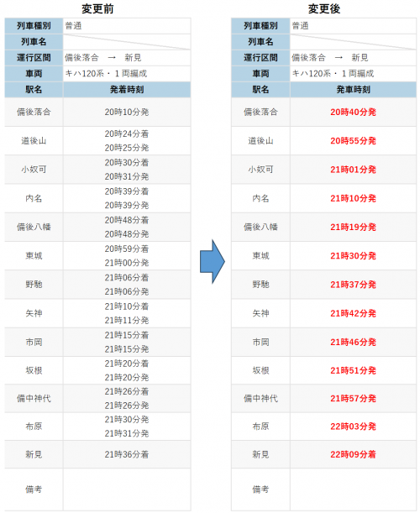Click the 21時15分着 time
Image resolution: width=420 pixels, height=513 pixels.
pos(127,335)
